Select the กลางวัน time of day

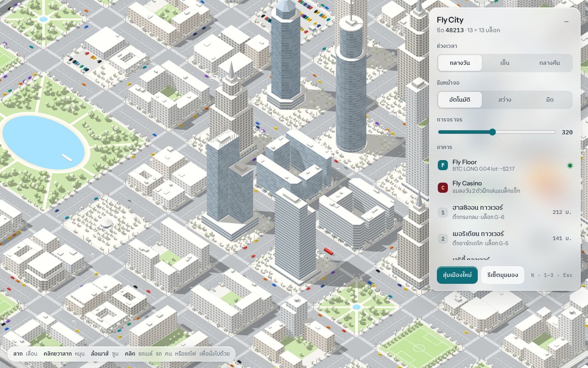pyautogui.click(x=460, y=63)
